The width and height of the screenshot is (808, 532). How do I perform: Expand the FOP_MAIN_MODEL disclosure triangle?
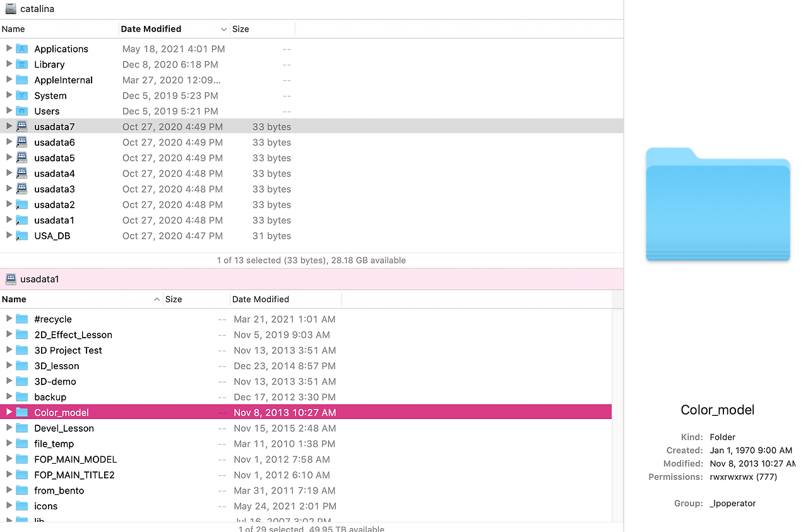[9, 459]
